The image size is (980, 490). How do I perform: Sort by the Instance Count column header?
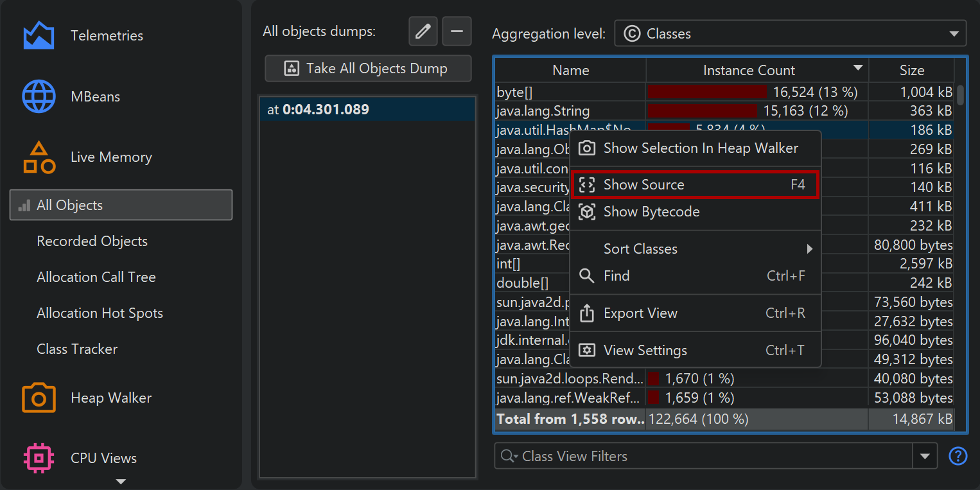click(749, 71)
